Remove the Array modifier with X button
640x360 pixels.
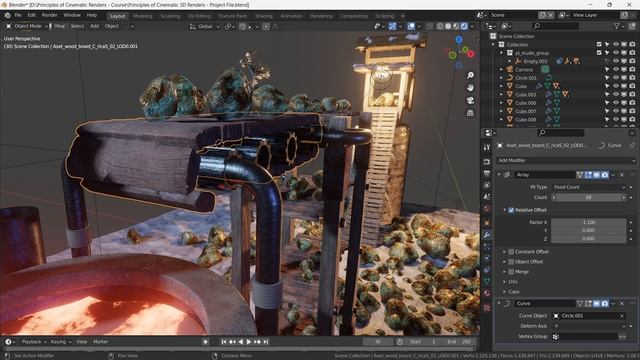[622, 175]
